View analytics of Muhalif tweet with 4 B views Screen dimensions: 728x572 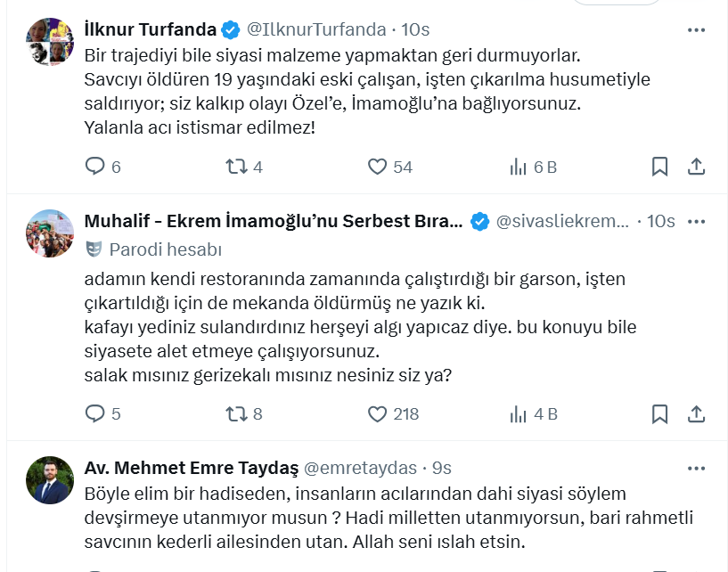(x=519, y=413)
